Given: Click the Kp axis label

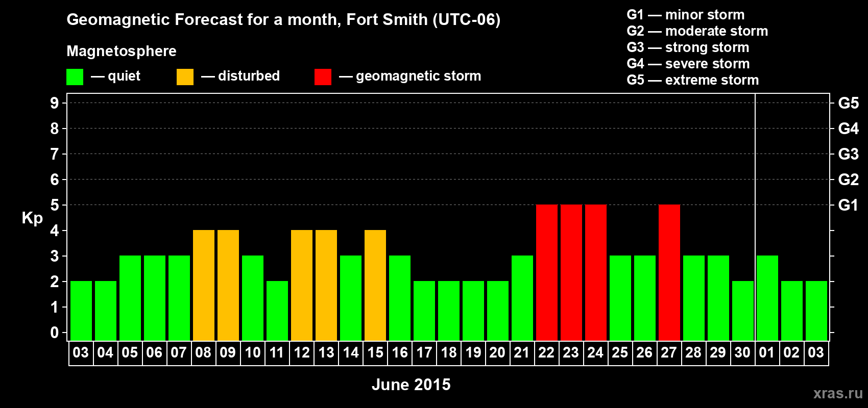Looking at the screenshot, I should click(32, 218).
